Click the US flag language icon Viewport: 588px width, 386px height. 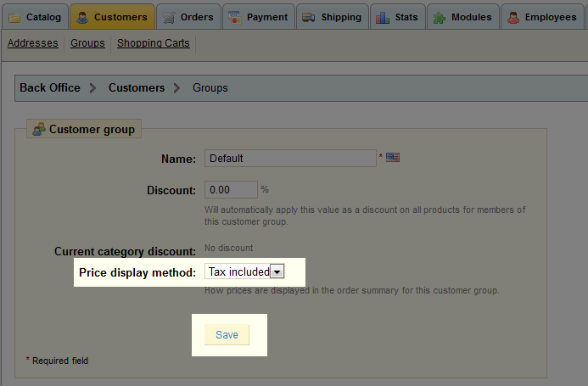(x=393, y=158)
